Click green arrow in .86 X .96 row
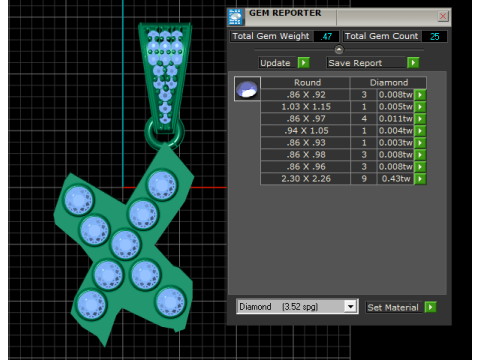This screenshot has width=480, height=360. pos(420,167)
